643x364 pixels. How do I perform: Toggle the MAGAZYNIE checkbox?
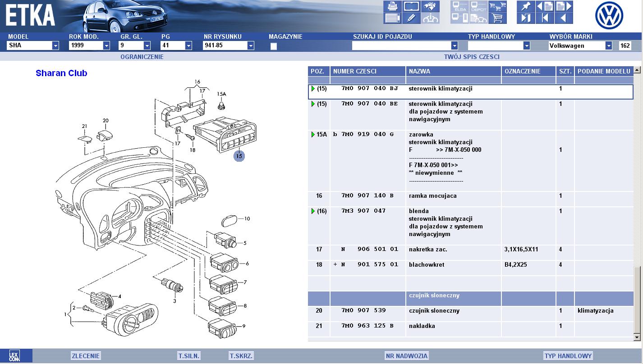[x=274, y=46]
